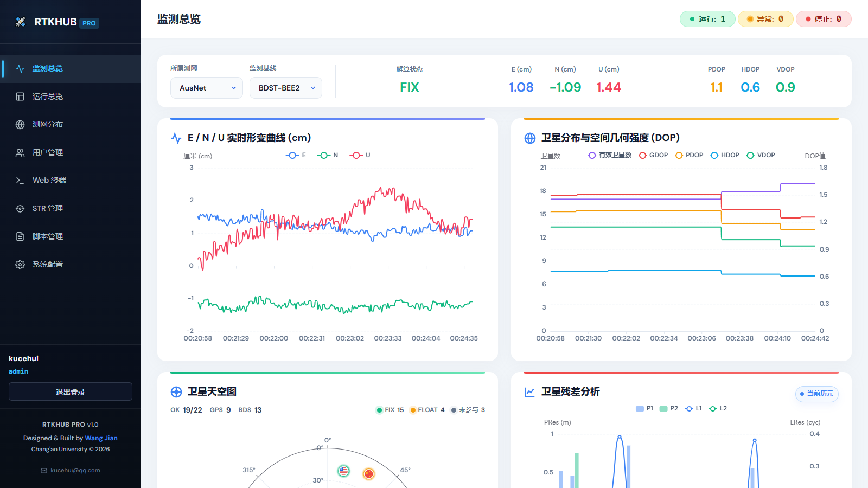Click the globe icon beside 卫星分布 DOP title
Viewport: 868px width, 488px height.
530,138
